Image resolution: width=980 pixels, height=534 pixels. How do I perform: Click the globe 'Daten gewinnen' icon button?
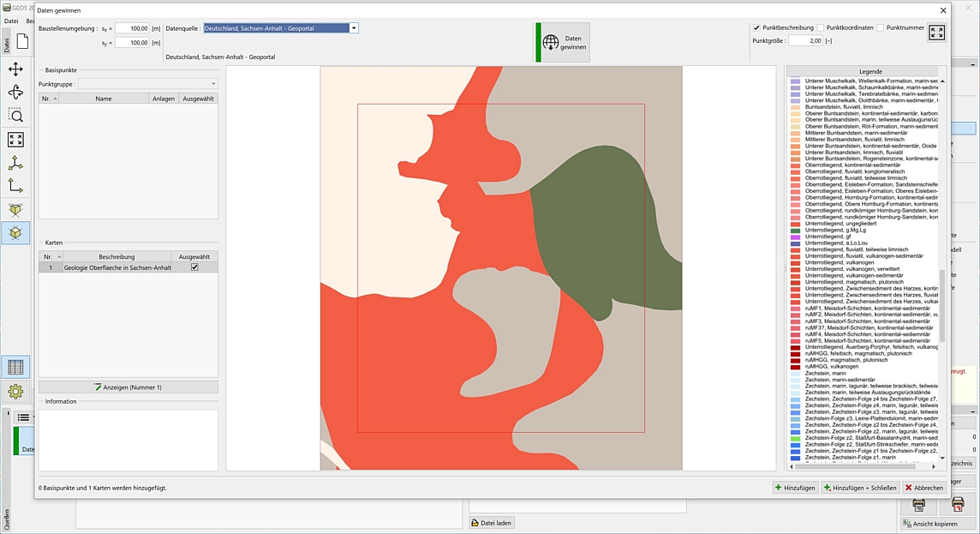[x=563, y=43]
